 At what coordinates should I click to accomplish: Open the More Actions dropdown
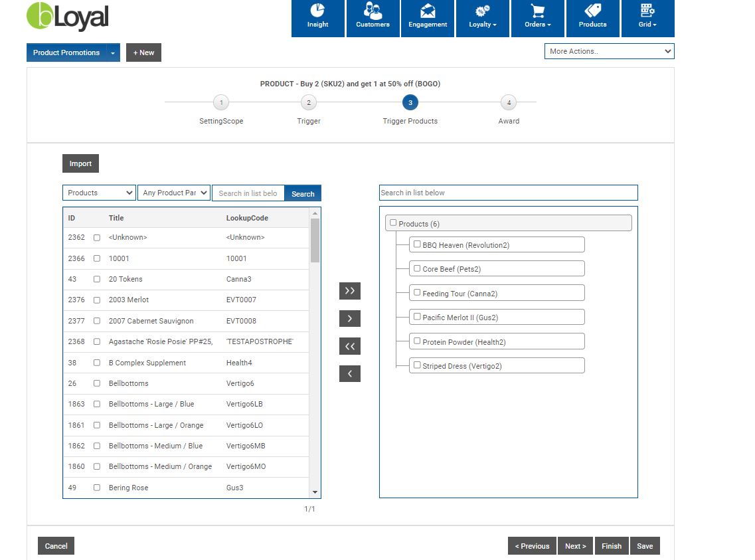tap(609, 51)
